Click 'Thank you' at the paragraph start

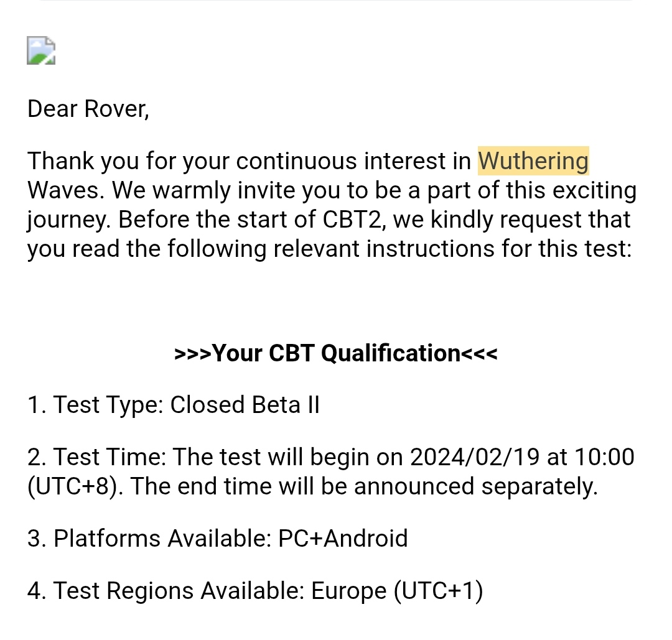(x=83, y=161)
